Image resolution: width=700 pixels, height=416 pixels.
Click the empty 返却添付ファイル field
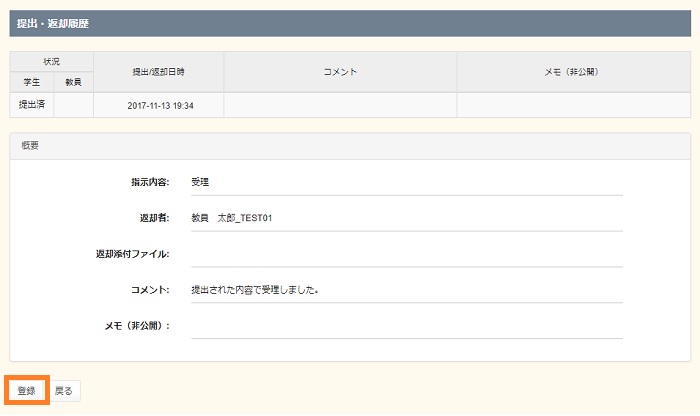coord(406,254)
